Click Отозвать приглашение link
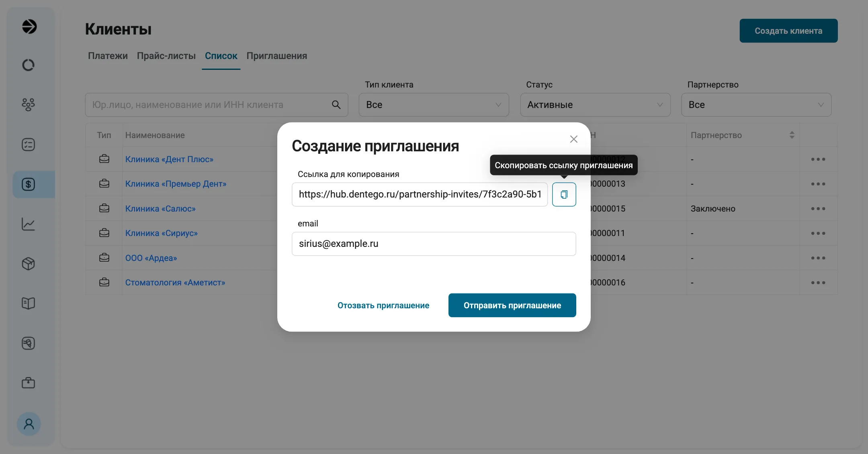 [x=383, y=305]
